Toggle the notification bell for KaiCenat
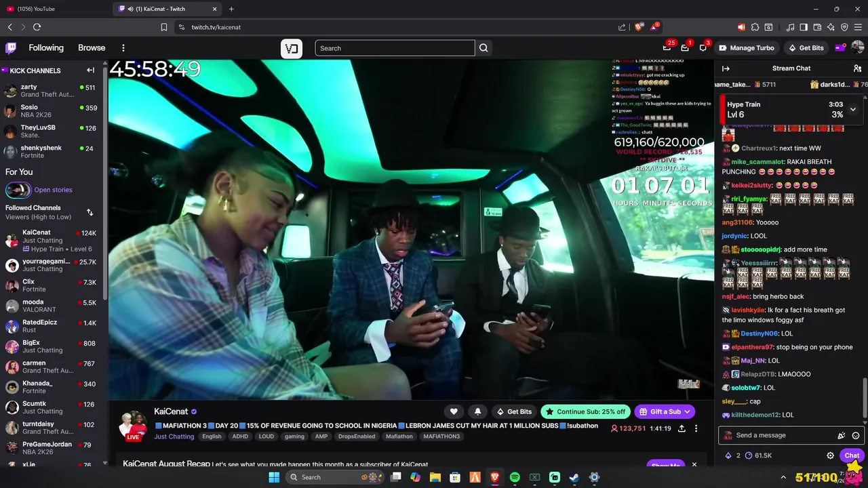This screenshot has width=868, height=488. [477, 411]
